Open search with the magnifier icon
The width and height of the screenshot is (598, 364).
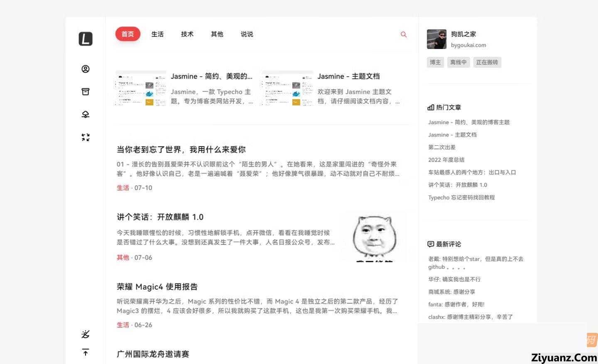point(403,34)
